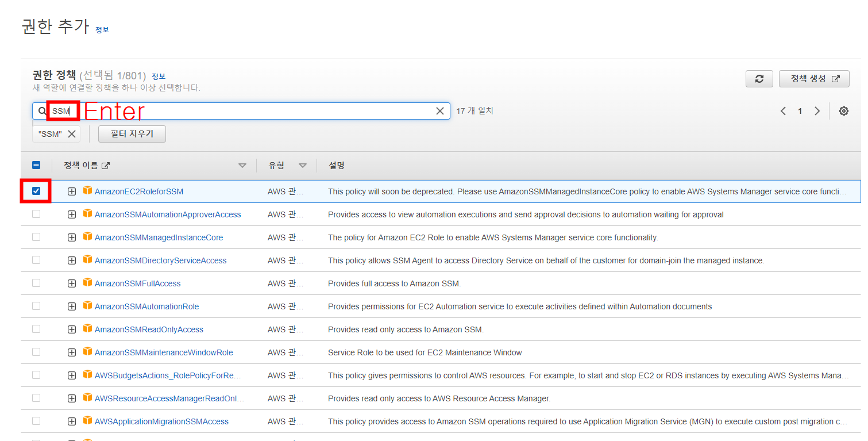Click orange policy icon for AmazonSSMFullAccess
The image size is (868, 441).
[88, 282]
